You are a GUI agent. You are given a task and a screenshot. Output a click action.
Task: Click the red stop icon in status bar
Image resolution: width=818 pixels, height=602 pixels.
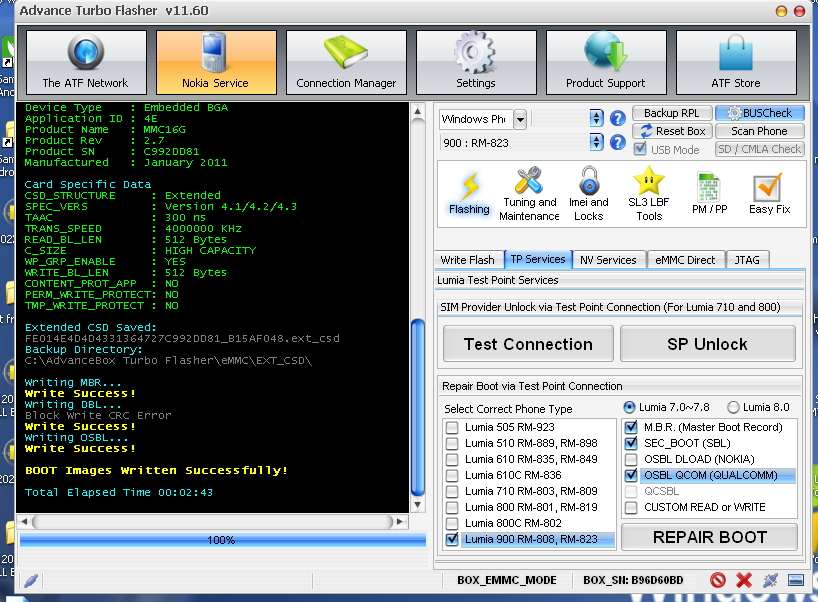[718, 580]
